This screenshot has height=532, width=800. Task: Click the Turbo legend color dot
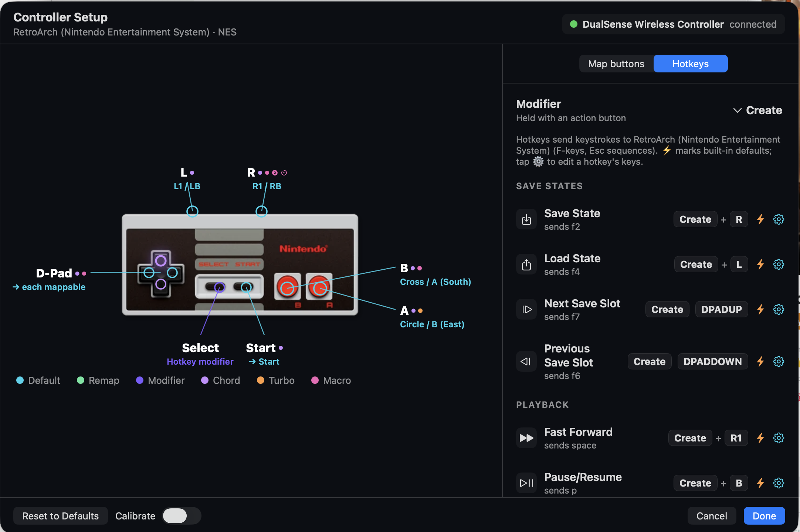click(x=261, y=380)
